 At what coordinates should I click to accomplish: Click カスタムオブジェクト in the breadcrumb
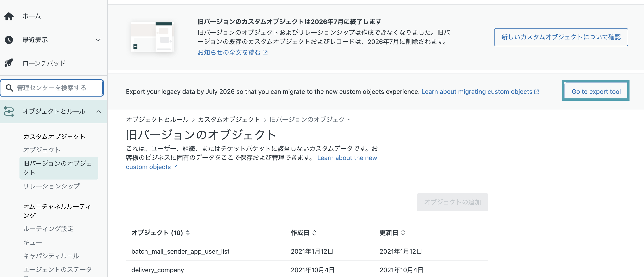click(229, 119)
